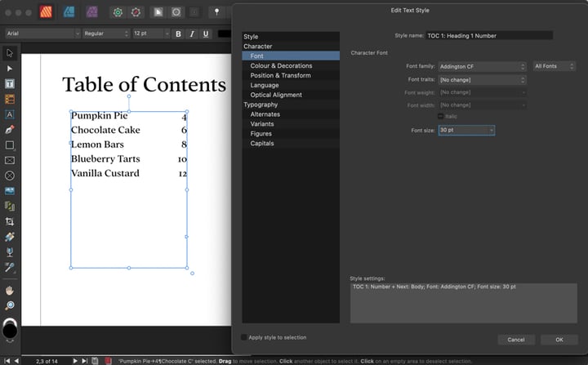Toggle the Italic checkbox
This screenshot has height=365, width=588.
(x=441, y=117)
